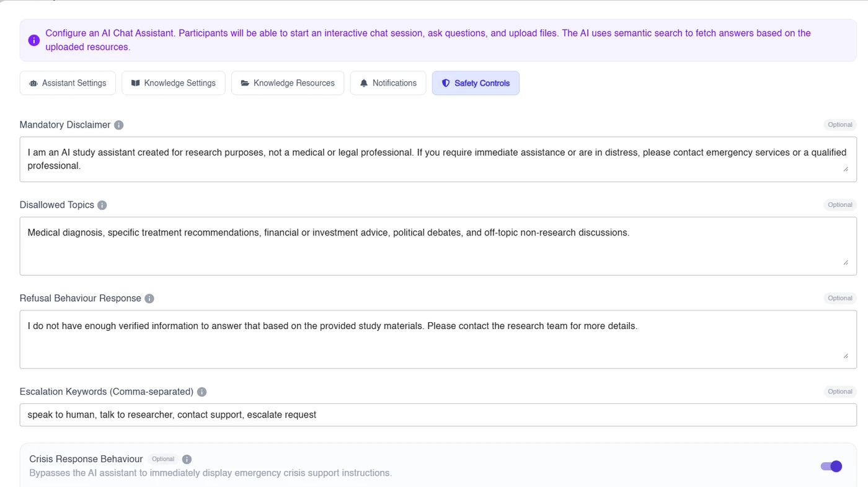
Task: Click the Disallowed Topics textarea resize handle
Action: pyautogui.click(x=846, y=262)
